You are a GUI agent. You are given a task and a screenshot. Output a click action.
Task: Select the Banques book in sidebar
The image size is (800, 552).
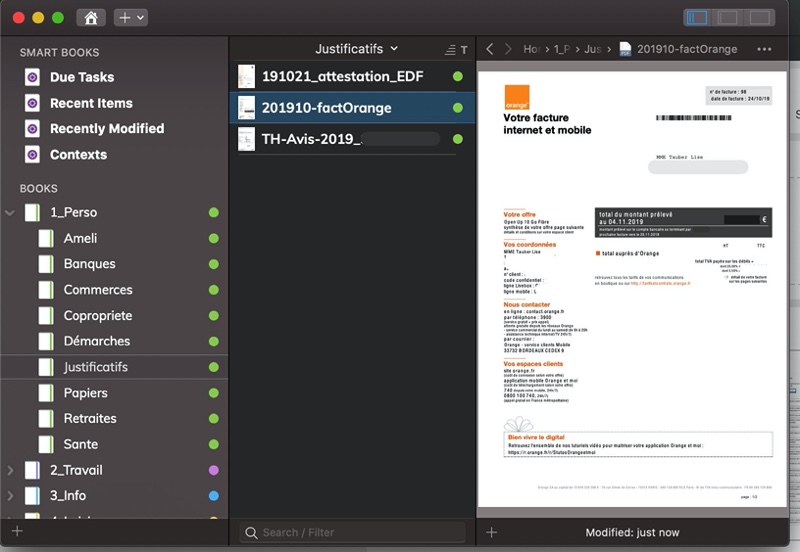pos(89,264)
